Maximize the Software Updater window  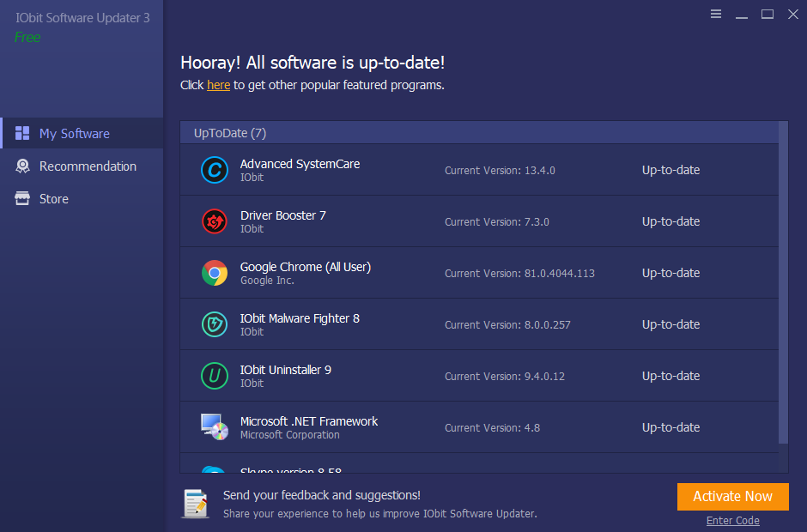(x=768, y=14)
